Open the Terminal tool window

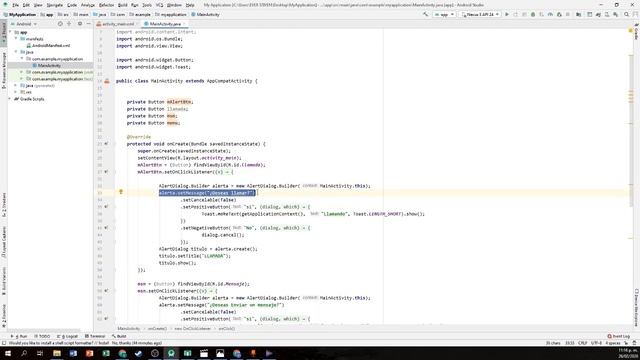click(95, 336)
